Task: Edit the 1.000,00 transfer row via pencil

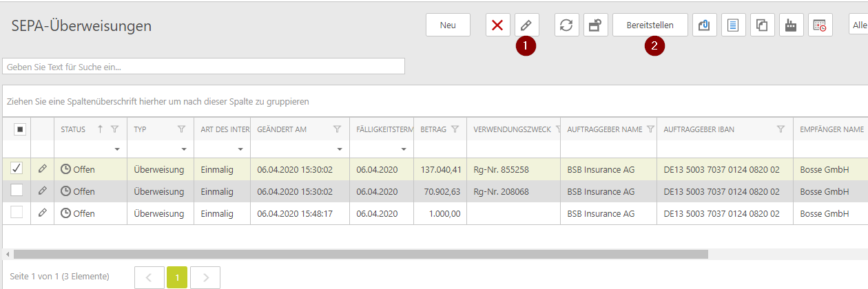Action: click(43, 213)
